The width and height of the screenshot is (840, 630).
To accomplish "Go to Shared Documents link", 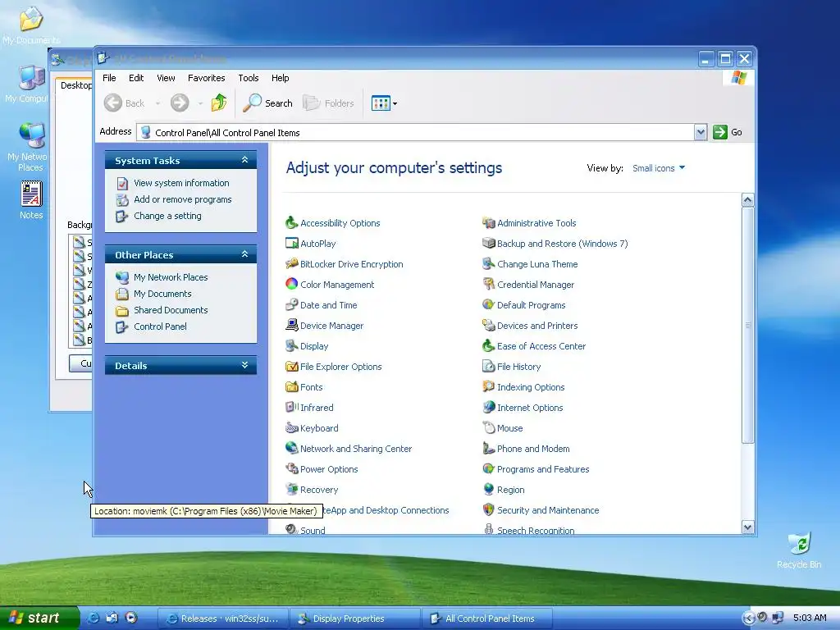I will (x=171, y=310).
